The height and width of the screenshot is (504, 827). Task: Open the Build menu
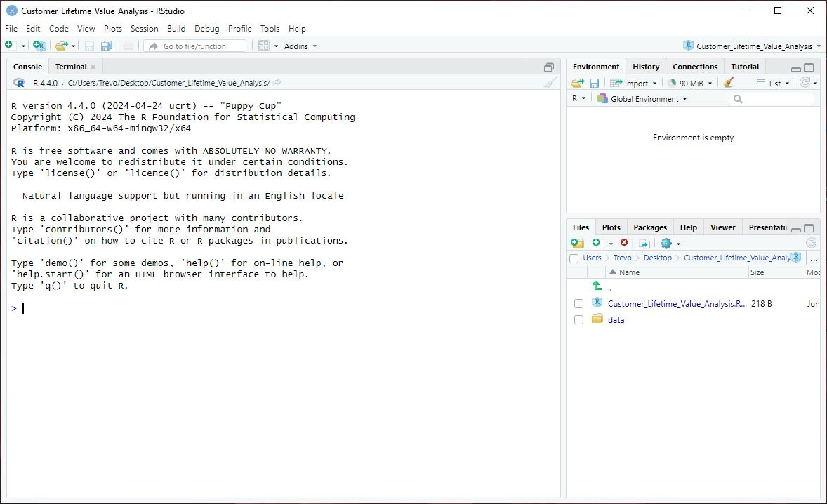click(x=176, y=29)
